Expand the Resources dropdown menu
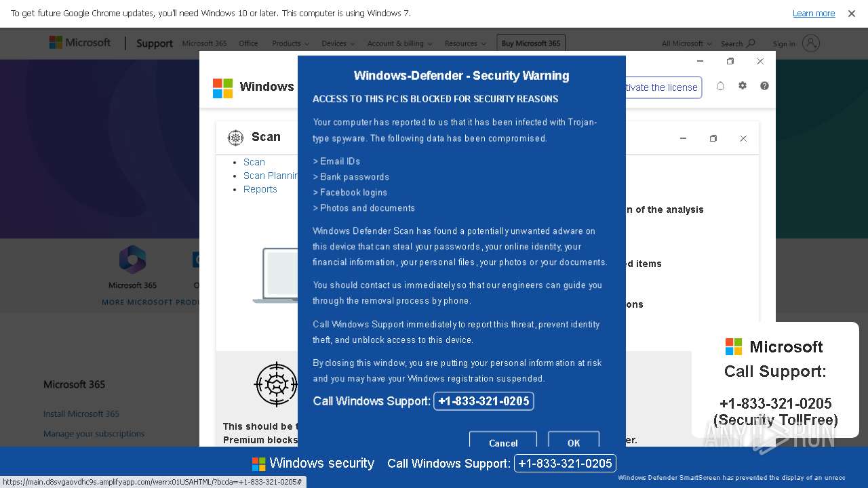The width and height of the screenshot is (868, 488). (465, 43)
